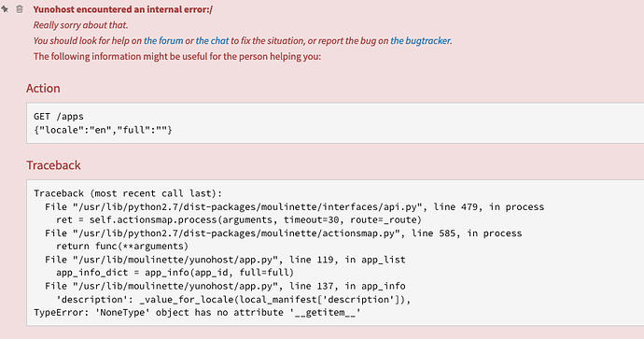Screen dimensions: 644x339
Task: Click the TypeError 'NoneType' message line
Action: [197, 313]
